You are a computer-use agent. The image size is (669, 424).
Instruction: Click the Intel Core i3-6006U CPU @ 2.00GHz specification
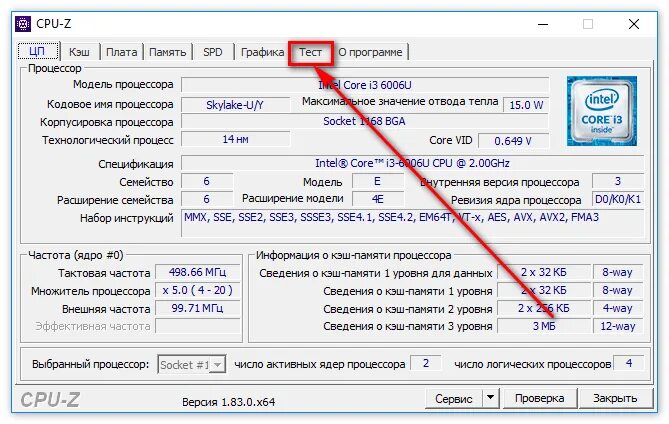[412, 163]
